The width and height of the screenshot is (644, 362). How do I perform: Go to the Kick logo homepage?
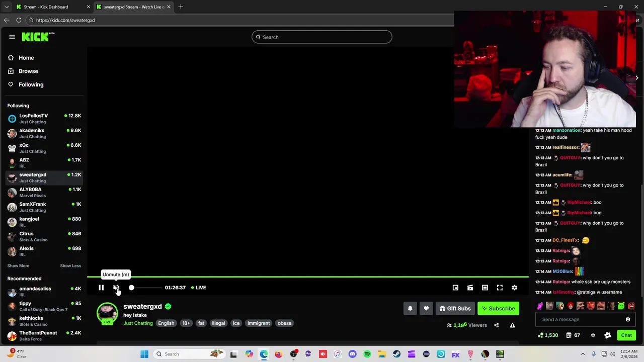click(38, 37)
